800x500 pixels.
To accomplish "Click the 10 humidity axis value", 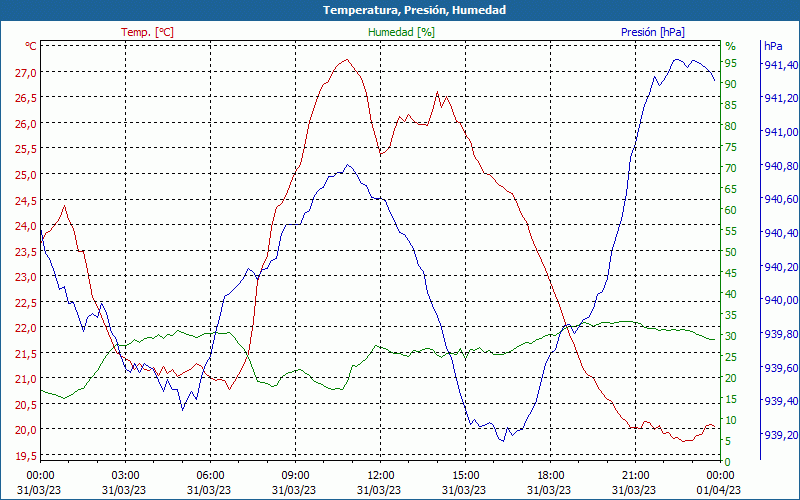I will click(731, 420).
